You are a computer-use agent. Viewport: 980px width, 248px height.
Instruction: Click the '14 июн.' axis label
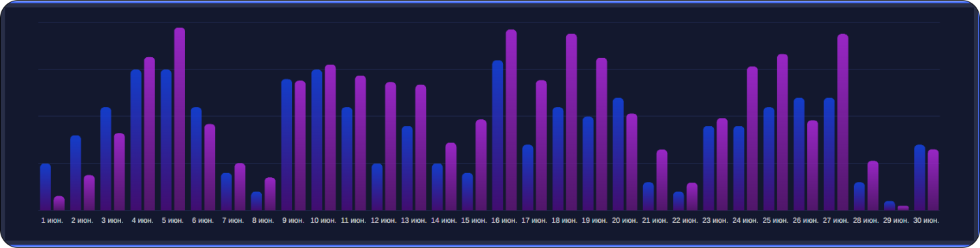444,221
